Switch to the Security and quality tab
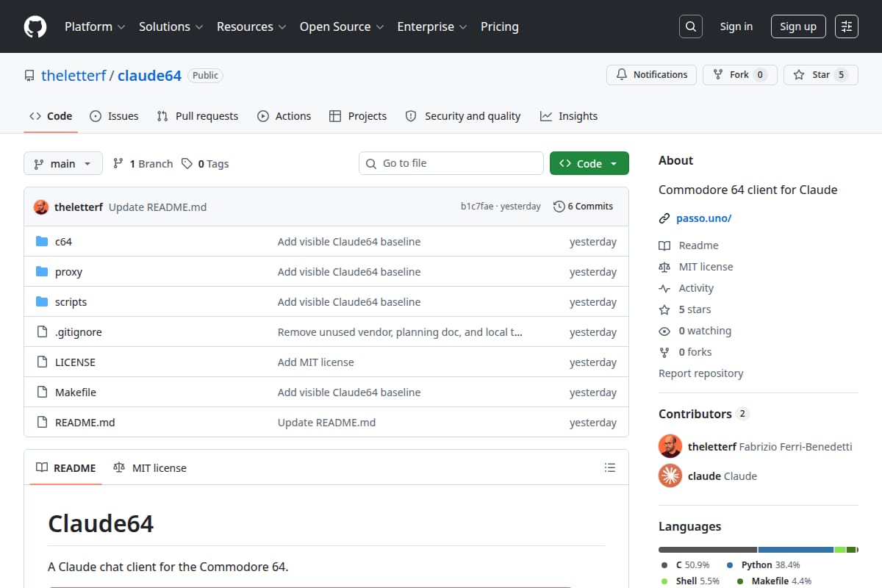The height and width of the screenshot is (588, 882). click(x=463, y=116)
